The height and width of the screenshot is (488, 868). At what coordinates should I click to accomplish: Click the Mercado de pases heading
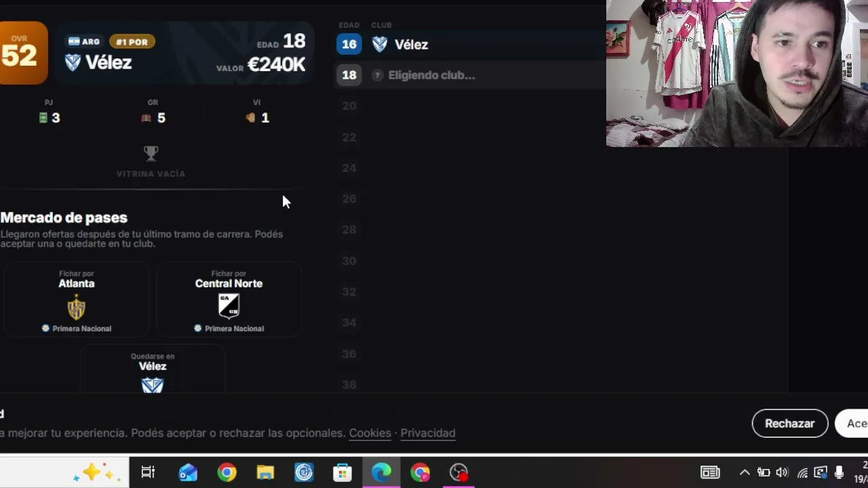pos(64,218)
